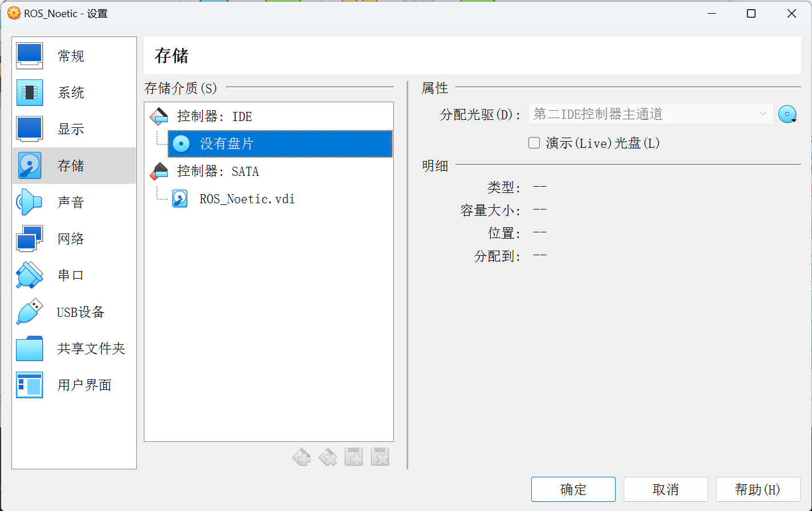Click the ROS_Noetic.vdi hard disk icon
The image size is (812, 511).
point(180,199)
